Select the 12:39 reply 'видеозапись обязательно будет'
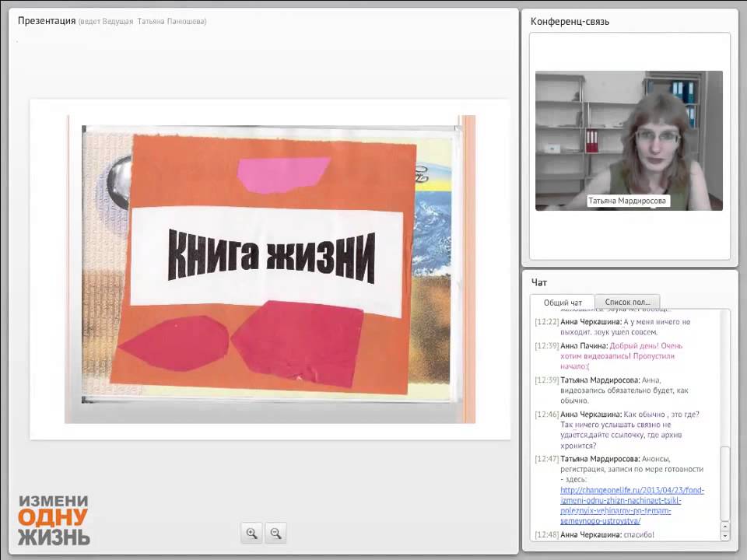This screenshot has height=560, width=747. pos(612,390)
